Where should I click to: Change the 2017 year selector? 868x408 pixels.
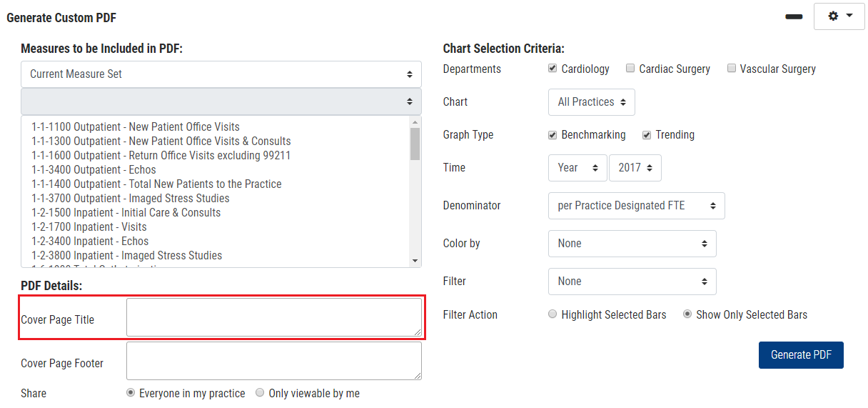click(x=635, y=167)
